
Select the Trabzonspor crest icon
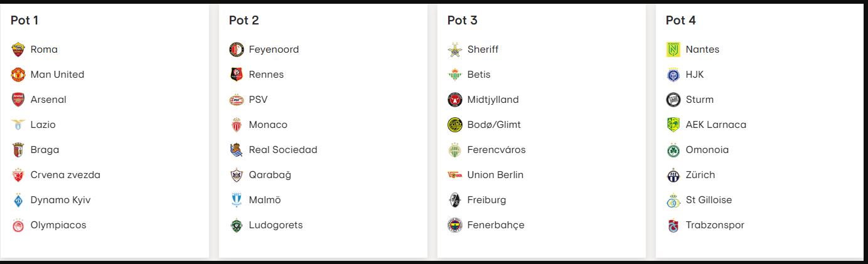pyautogui.click(x=673, y=225)
